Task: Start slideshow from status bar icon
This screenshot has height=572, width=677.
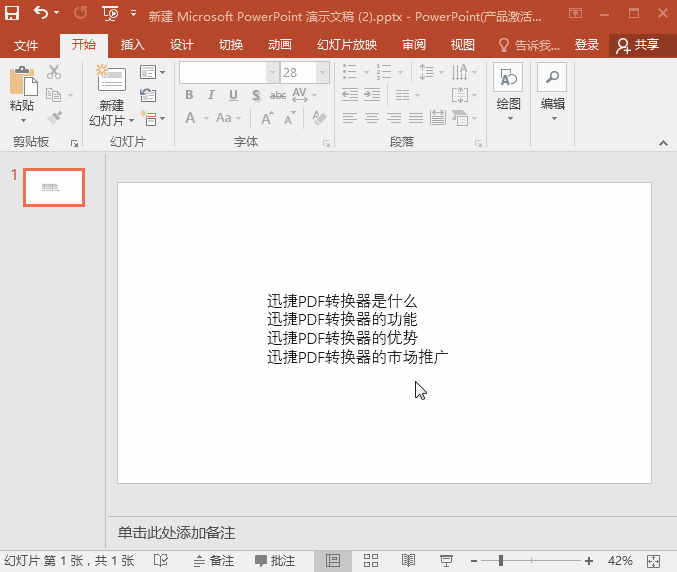Action: tap(446, 561)
